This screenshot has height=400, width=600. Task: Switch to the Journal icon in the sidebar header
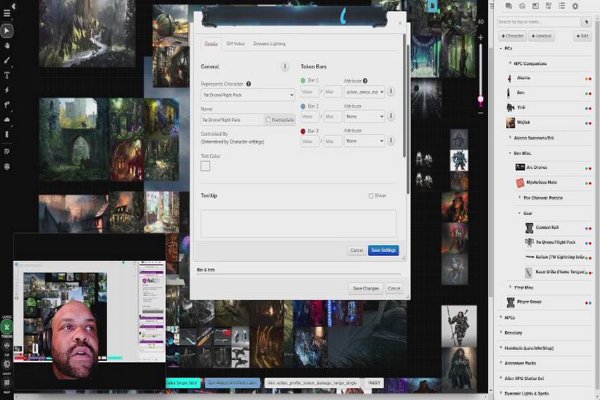click(x=535, y=6)
